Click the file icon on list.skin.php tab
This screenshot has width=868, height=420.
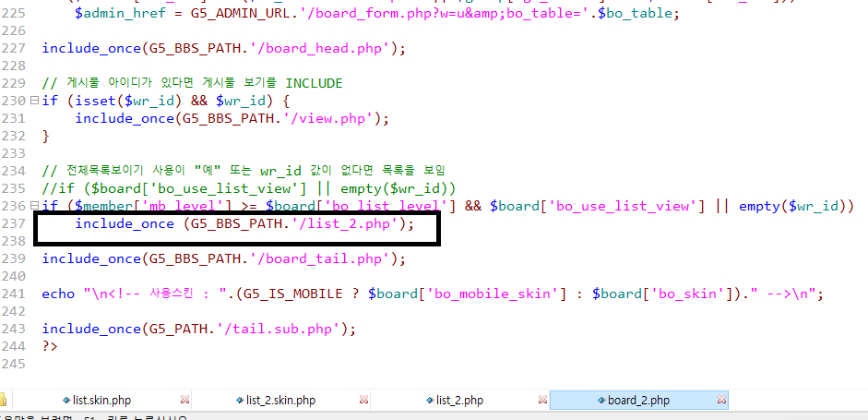click(x=65, y=401)
